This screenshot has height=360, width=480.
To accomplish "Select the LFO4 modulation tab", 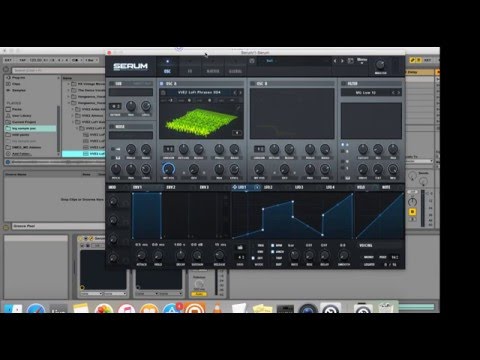I will 330,187.
